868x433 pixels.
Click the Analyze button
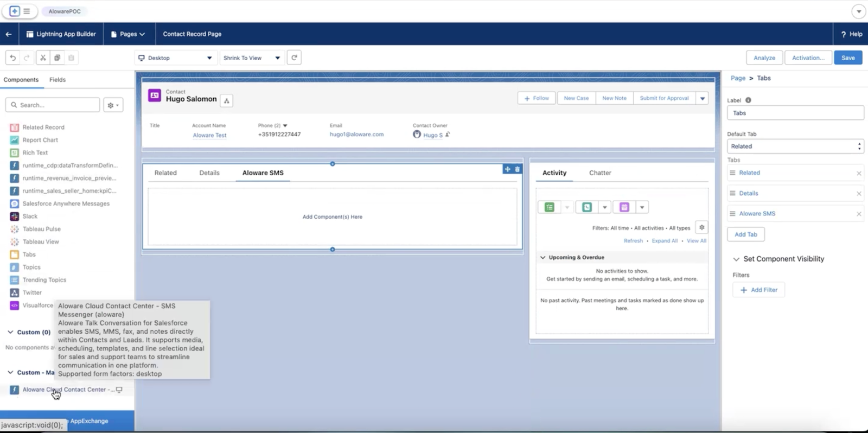764,58
